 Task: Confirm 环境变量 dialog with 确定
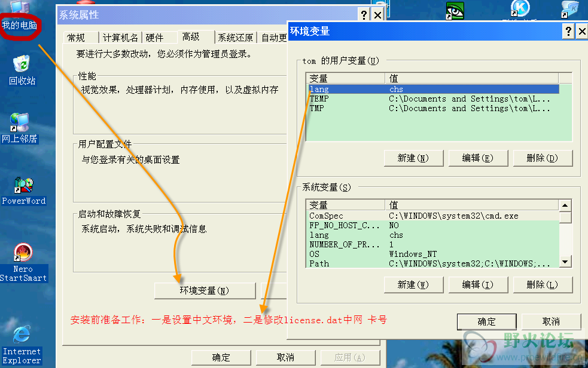[x=486, y=321]
